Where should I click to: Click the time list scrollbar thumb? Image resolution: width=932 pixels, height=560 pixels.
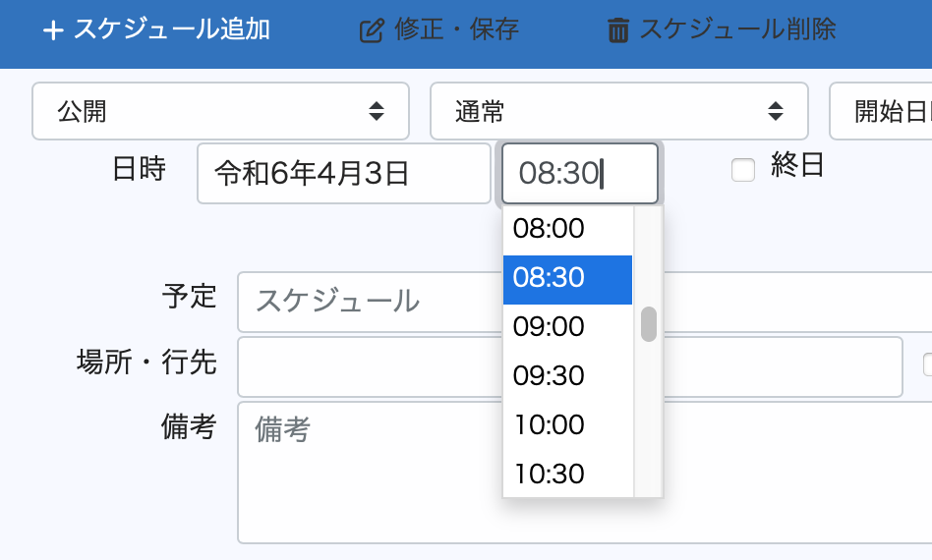click(649, 324)
